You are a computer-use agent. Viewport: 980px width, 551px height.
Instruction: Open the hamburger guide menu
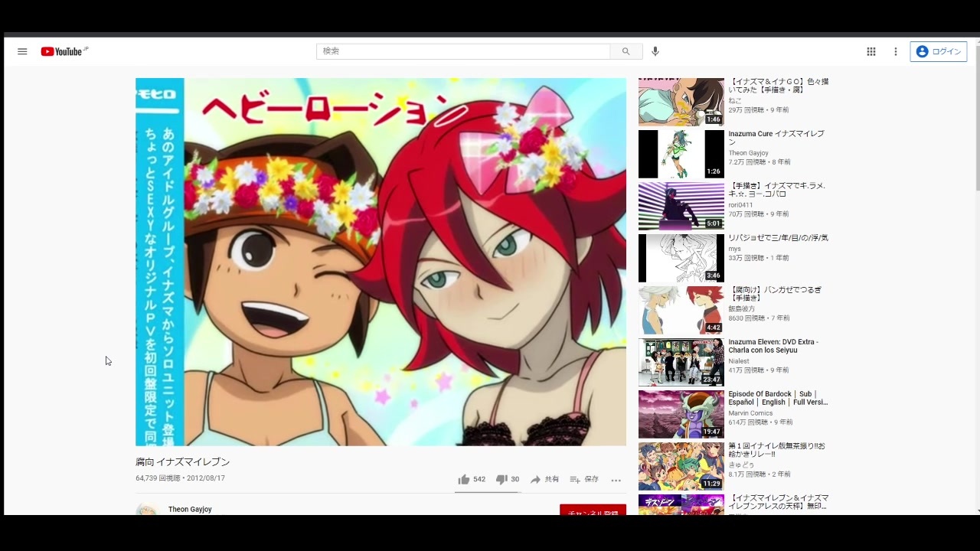pyautogui.click(x=22, y=51)
